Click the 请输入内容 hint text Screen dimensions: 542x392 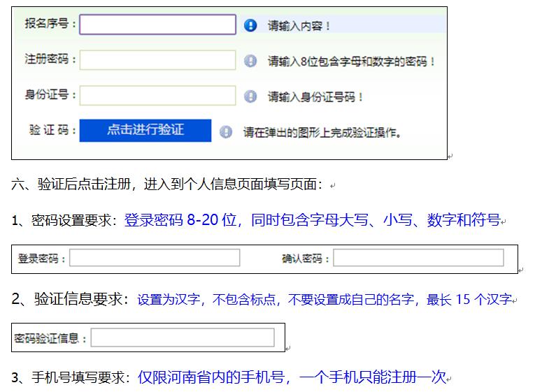299,26
